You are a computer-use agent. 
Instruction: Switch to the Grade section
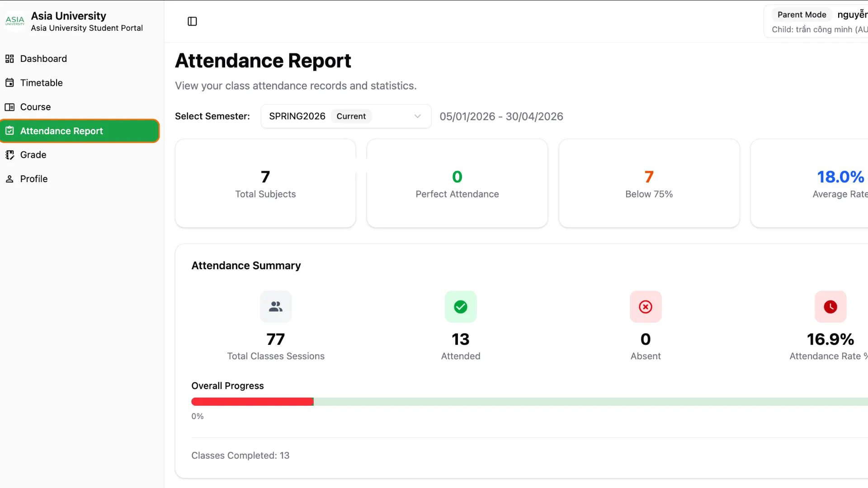tap(33, 155)
